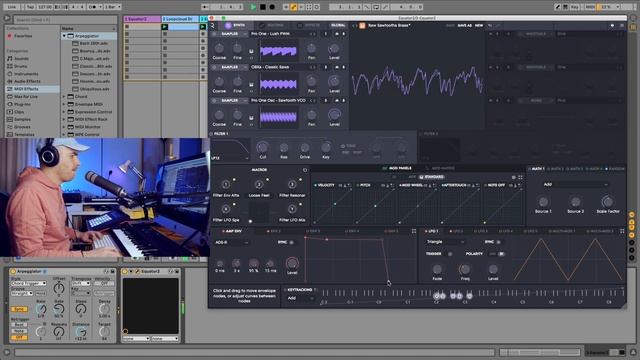Launch the clip in Loopcloud track

(x=164, y=27)
